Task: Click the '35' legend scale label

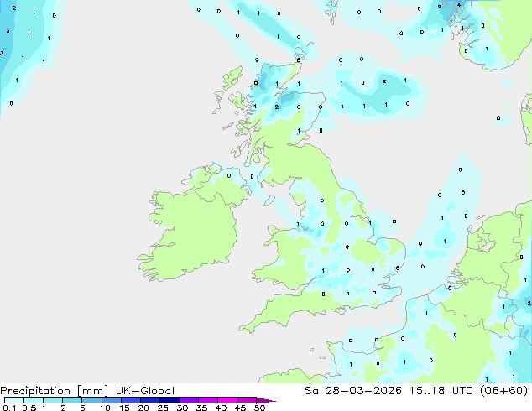Action: pos(201,408)
